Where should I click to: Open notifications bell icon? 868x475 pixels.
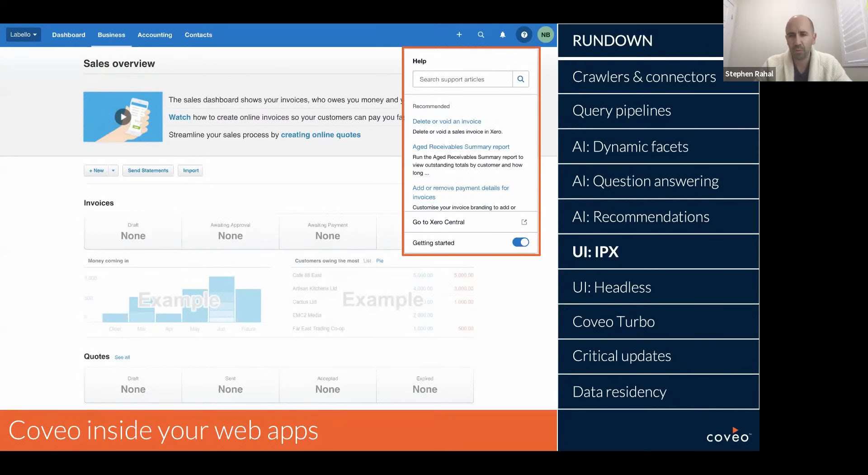[x=502, y=35]
